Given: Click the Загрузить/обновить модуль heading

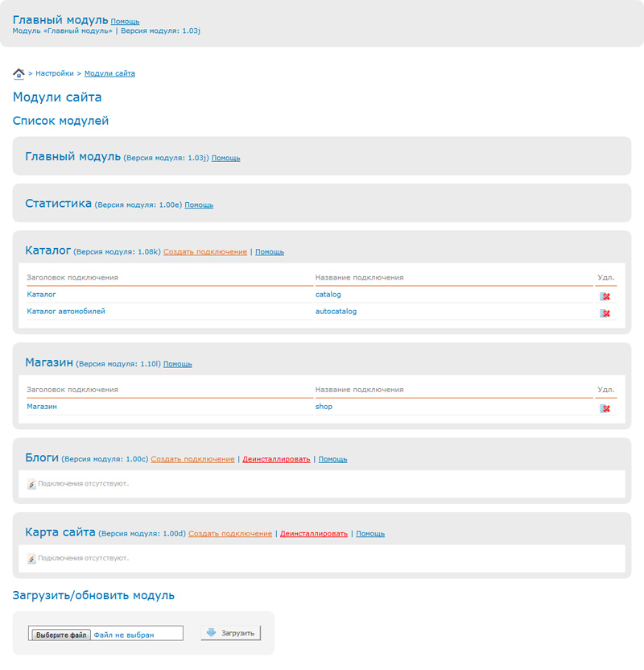Looking at the screenshot, I should tap(93, 596).
